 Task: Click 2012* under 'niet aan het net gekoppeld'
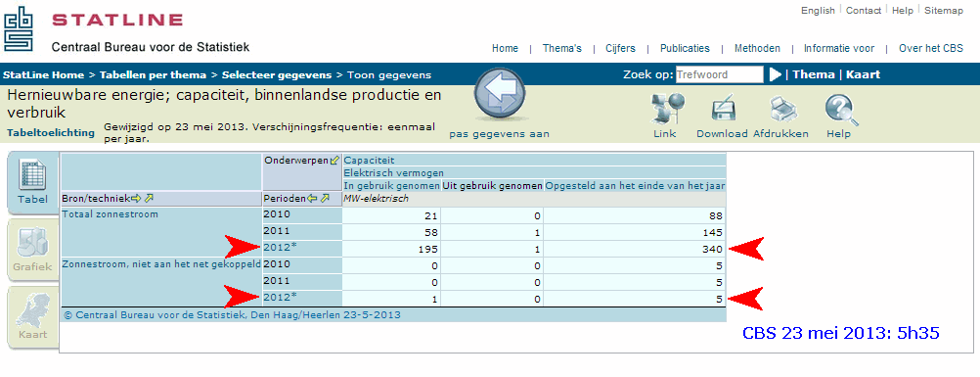pyautogui.click(x=279, y=296)
